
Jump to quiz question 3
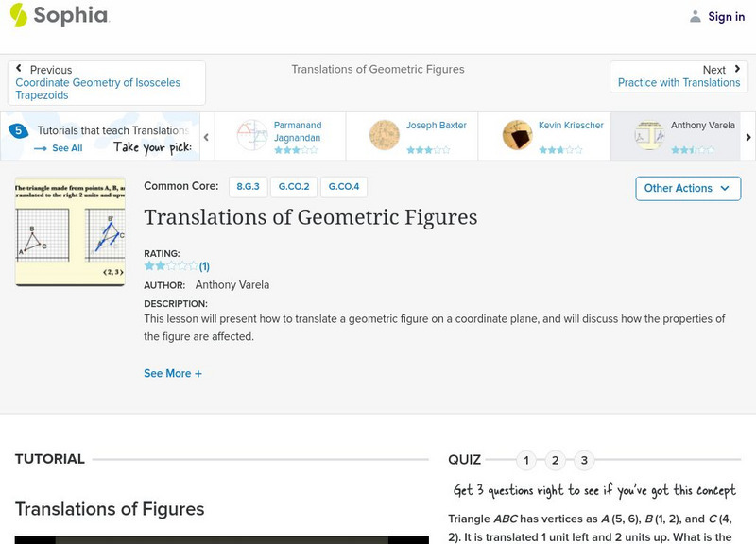tap(584, 461)
